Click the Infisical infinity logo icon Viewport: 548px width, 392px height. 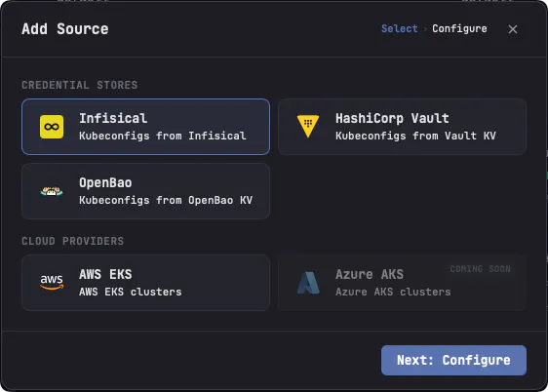[52, 127]
